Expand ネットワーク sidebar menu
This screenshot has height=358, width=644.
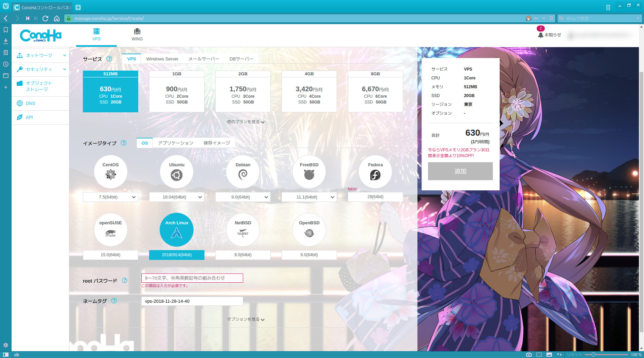point(40,55)
